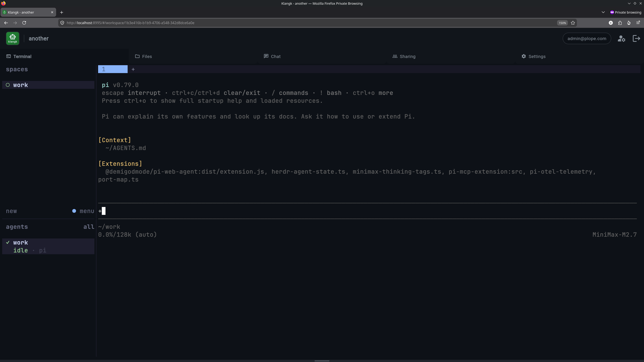Click port-map.ts extension name

(118, 180)
